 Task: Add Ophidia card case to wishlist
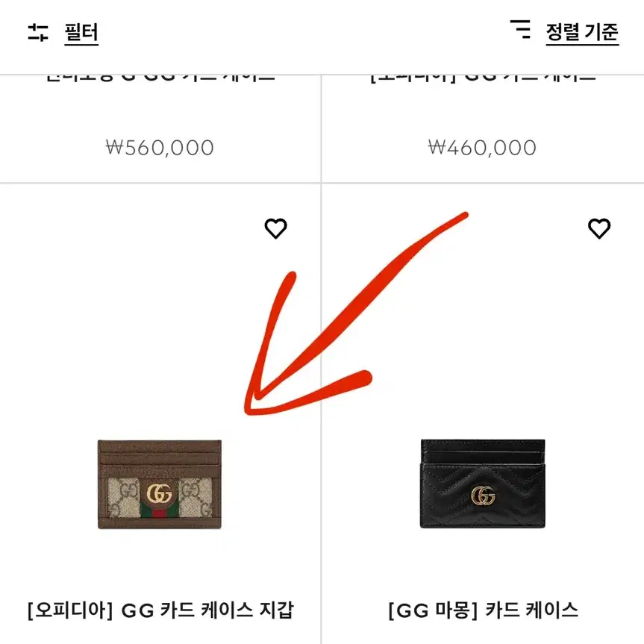pos(275,228)
